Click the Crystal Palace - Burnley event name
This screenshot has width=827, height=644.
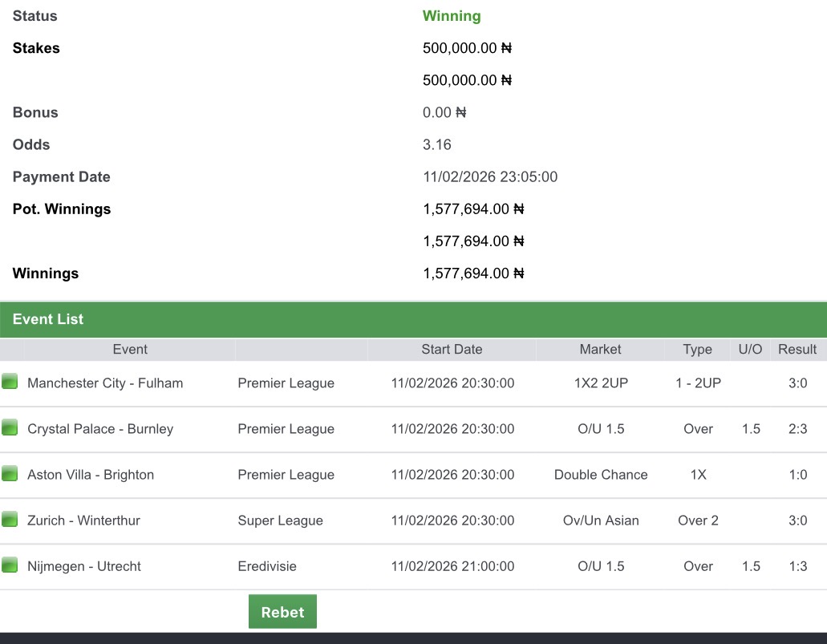click(100, 429)
